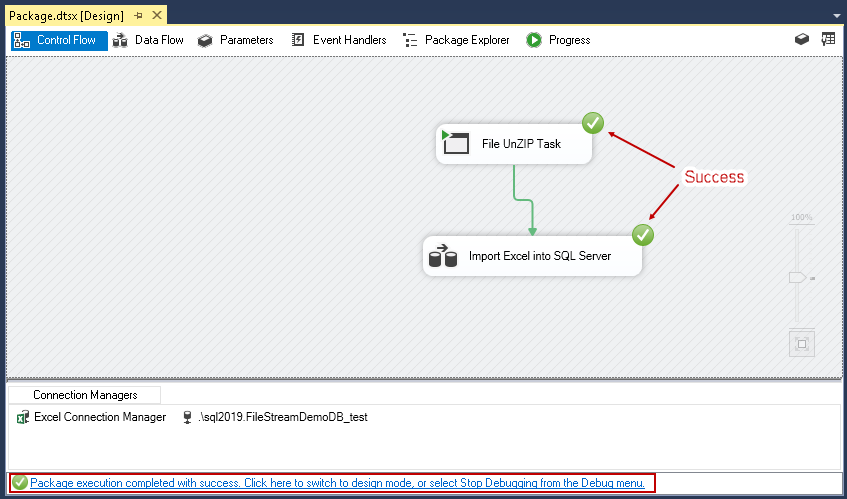Select Import Excel into SQL Server task
Image resolution: width=847 pixels, height=499 pixels.
tap(533, 256)
